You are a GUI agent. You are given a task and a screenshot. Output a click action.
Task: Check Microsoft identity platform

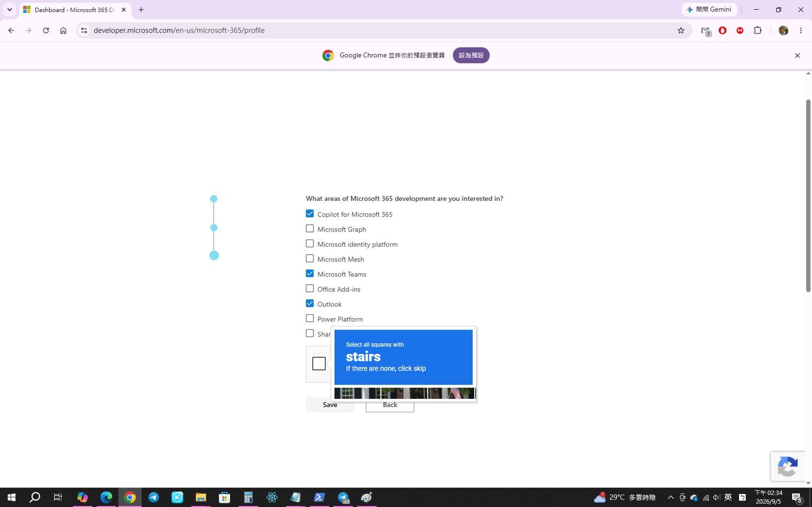pyautogui.click(x=310, y=244)
